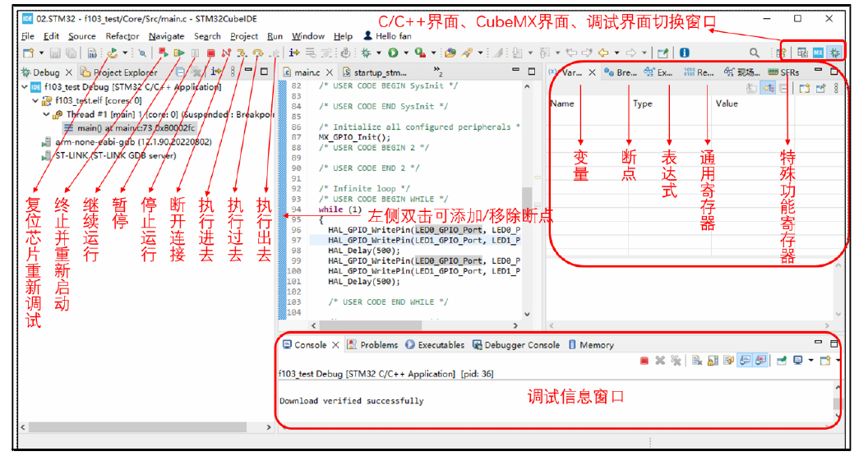Click the Instruction Stepping Mode icon in main toolbar
The image size is (868, 456).
[294, 53]
